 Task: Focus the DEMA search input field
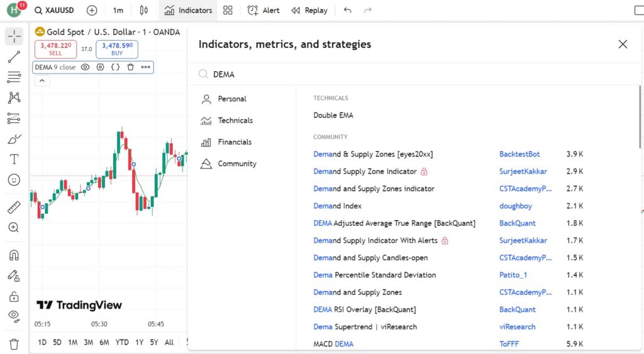415,74
